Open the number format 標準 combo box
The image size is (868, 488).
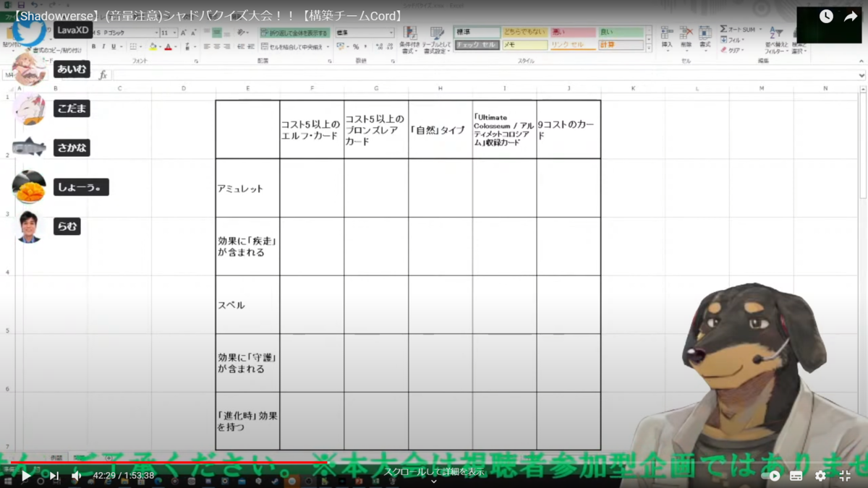tap(365, 33)
